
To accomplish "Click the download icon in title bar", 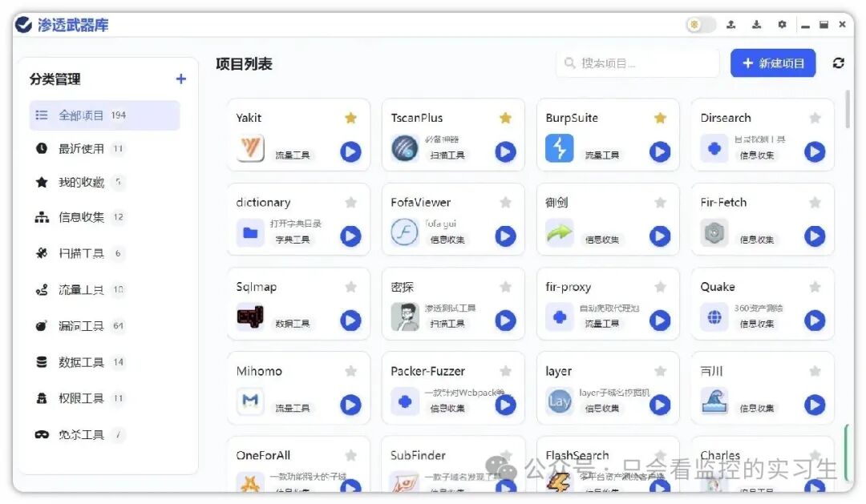I will pos(757,24).
